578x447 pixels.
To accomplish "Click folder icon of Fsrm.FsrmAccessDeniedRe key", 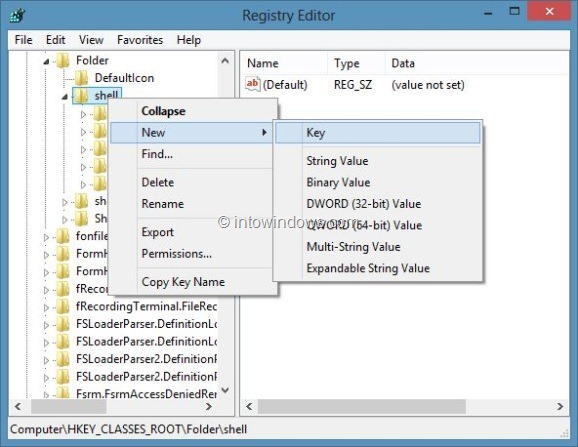I will [63, 393].
